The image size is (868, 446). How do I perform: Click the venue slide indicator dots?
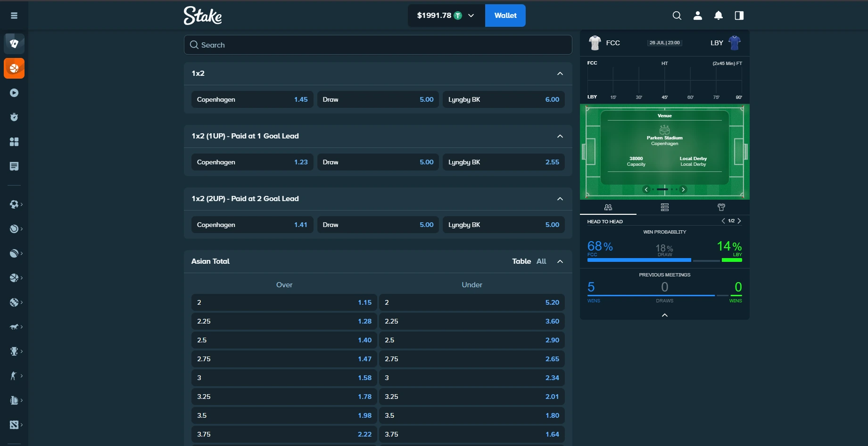tap(665, 189)
